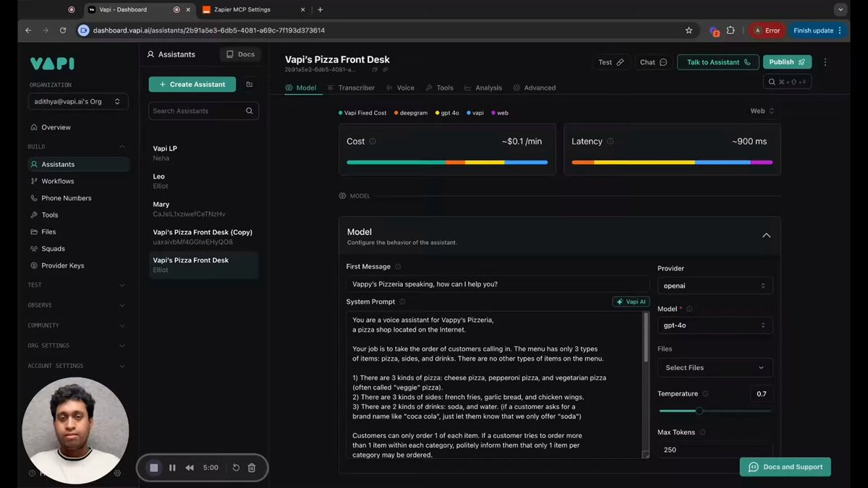The width and height of the screenshot is (868, 488).
Task: Switch to the Model tab
Action: tap(300, 87)
